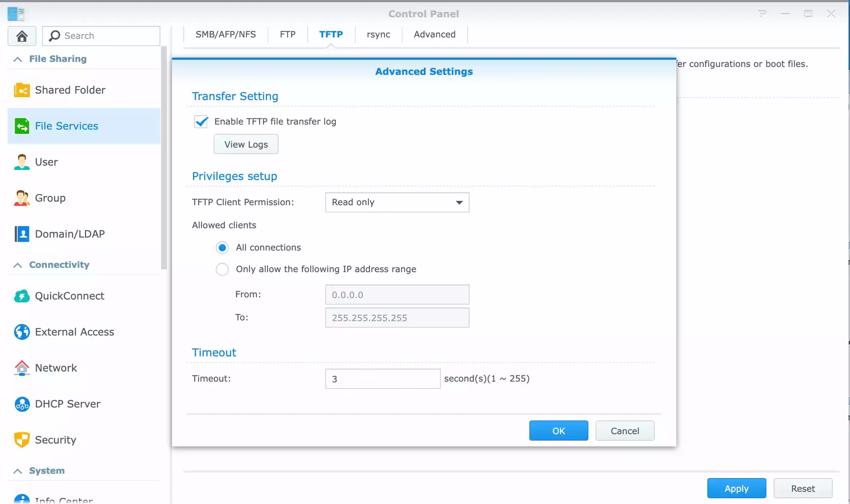
Task: Select Only allow following IP range
Action: pos(222,269)
